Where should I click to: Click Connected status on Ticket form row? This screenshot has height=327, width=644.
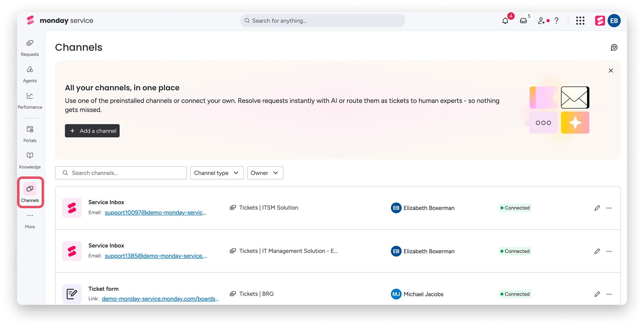point(515,294)
